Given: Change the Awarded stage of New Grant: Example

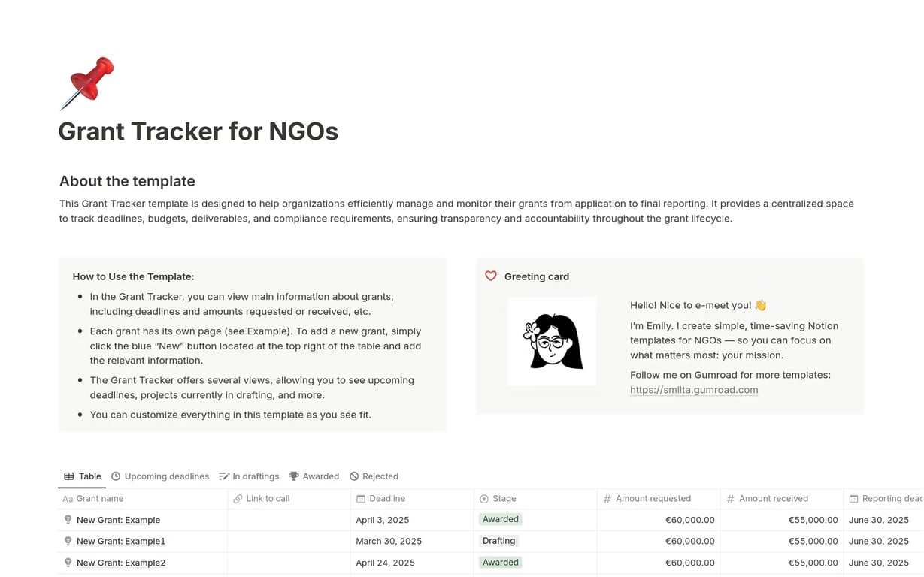Looking at the screenshot, I should 501,519.
